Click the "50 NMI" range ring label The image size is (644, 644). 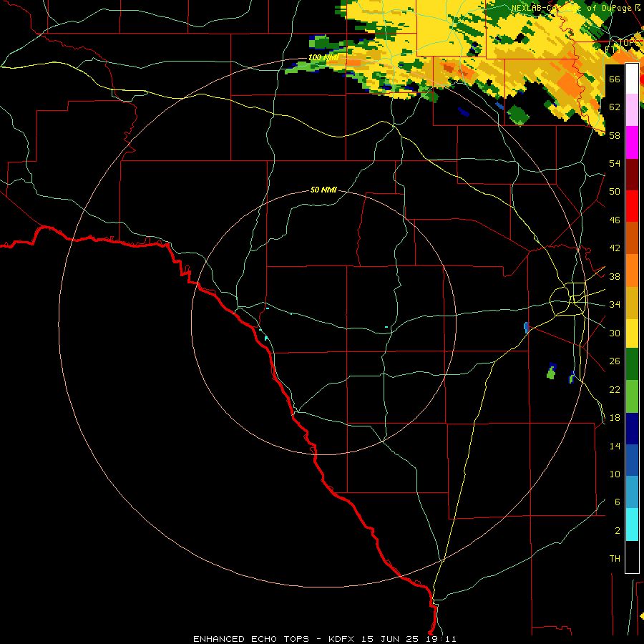point(323,190)
